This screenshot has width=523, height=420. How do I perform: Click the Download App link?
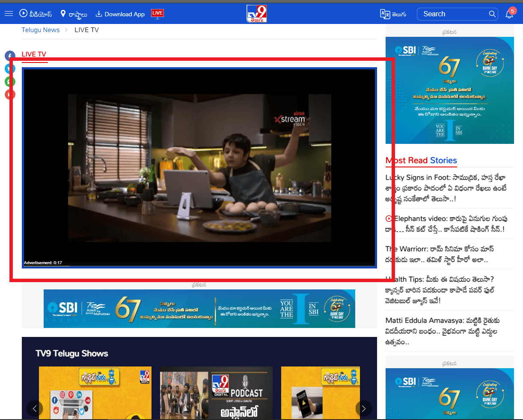(120, 14)
